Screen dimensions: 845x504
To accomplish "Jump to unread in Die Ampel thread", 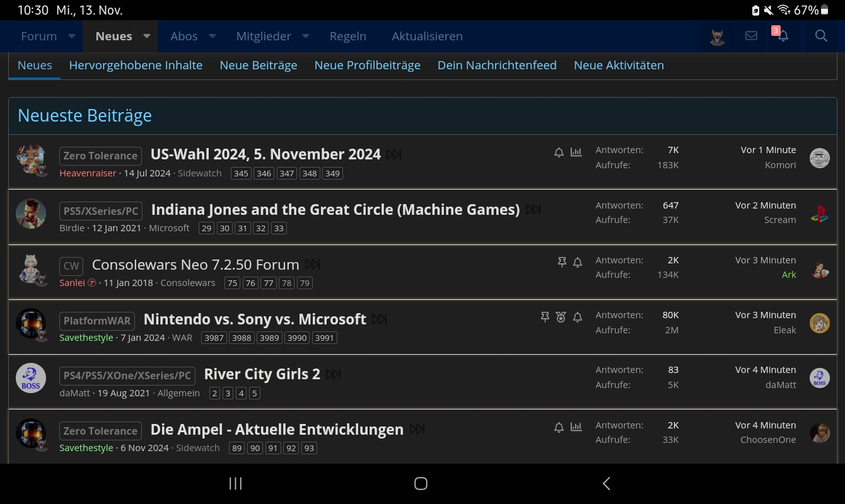I will point(417,430).
